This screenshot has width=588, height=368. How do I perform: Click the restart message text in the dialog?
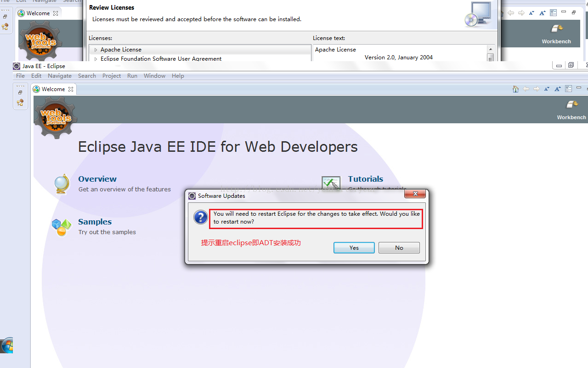pyautogui.click(x=317, y=218)
